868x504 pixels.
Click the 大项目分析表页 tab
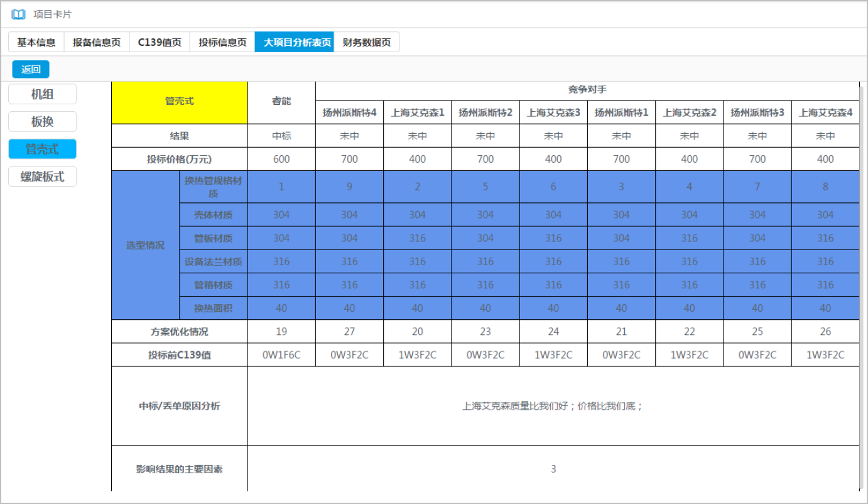coord(294,43)
